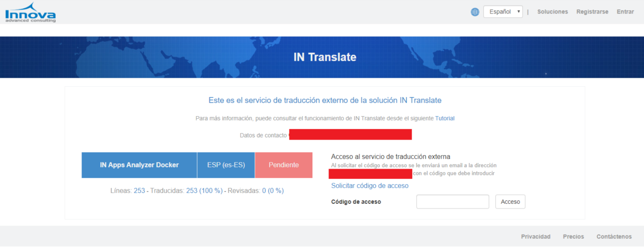Open the Tutorial link
644x248 pixels.
click(x=445, y=118)
